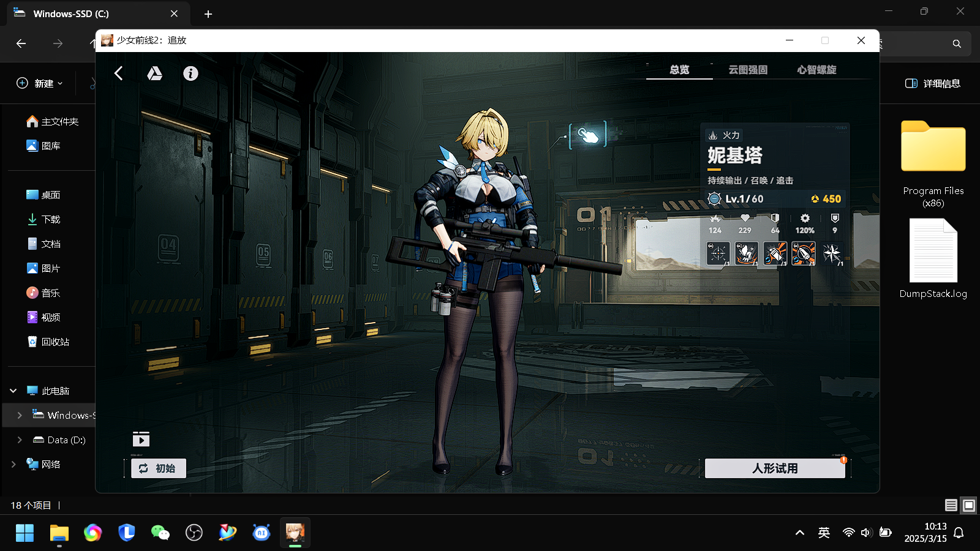Click the 450 power rating value

coord(826,198)
